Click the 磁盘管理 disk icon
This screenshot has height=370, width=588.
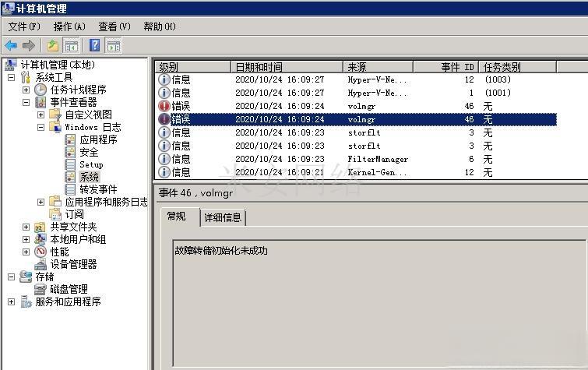point(40,289)
